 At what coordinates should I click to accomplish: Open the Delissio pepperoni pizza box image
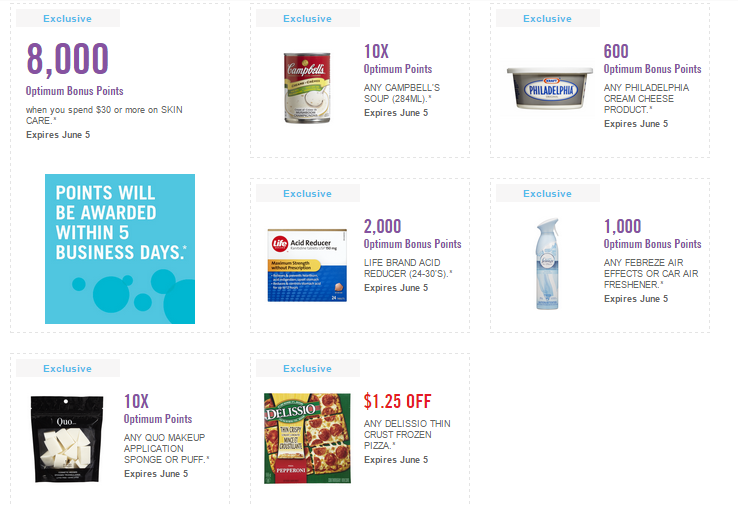tap(307, 438)
